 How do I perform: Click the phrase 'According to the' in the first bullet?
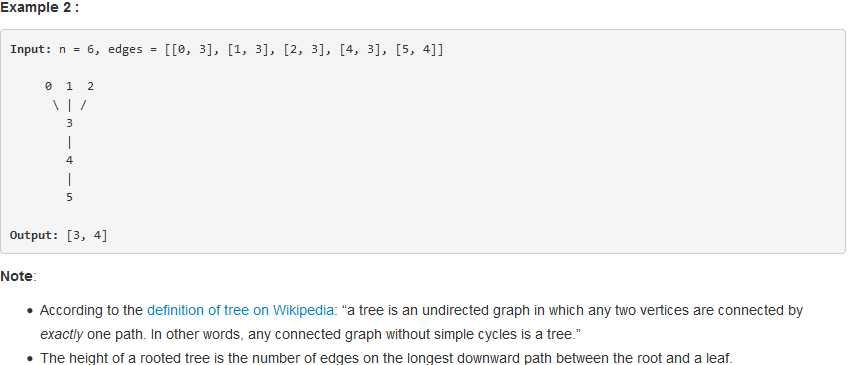tap(91, 311)
